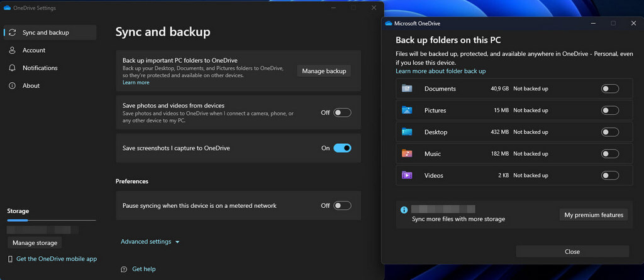Click the storage usage progress bar
The height and width of the screenshot is (280, 644).
pyautogui.click(x=51, y=220)
